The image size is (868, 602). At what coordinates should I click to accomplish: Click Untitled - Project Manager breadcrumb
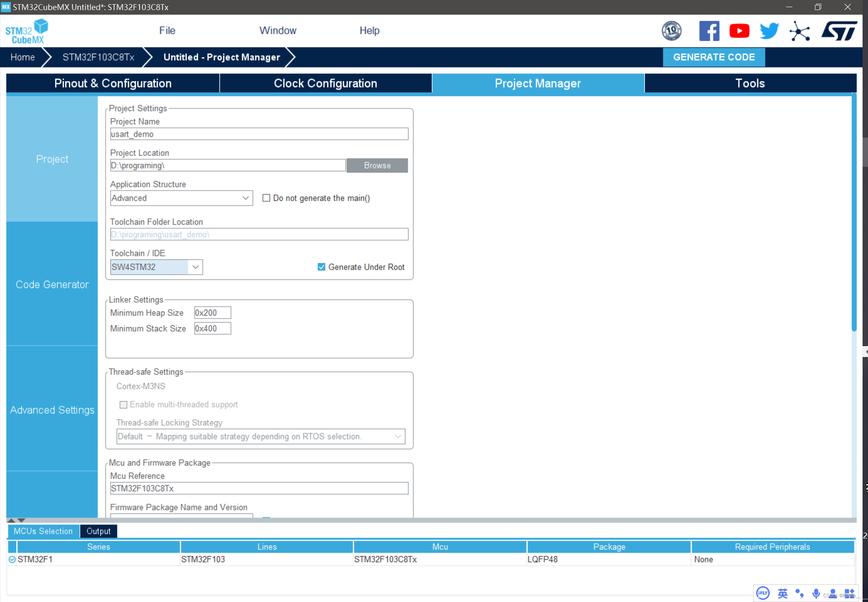222,57
